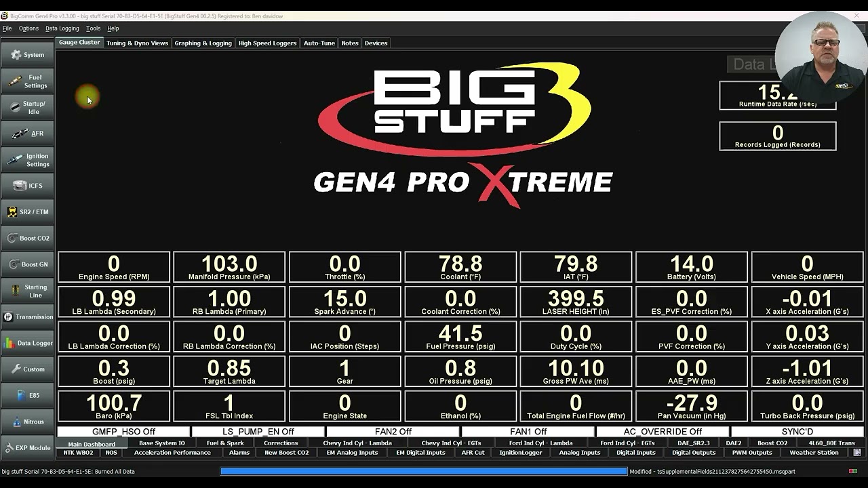Open the Nitrous sidebar section
868x488 pixels.
(x=28, y=422)
